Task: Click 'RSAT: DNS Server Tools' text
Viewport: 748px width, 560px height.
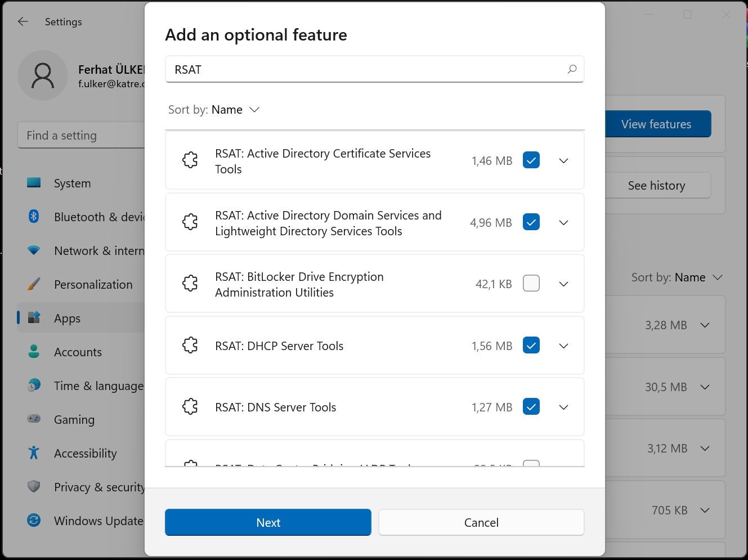Action: [x=275, y=407]
